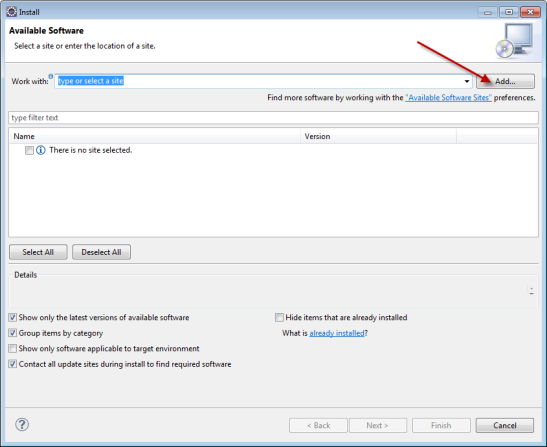
Task: Enable 'Hide items that are already installed'
Action: pyautogui.click(x=279, y=318)
